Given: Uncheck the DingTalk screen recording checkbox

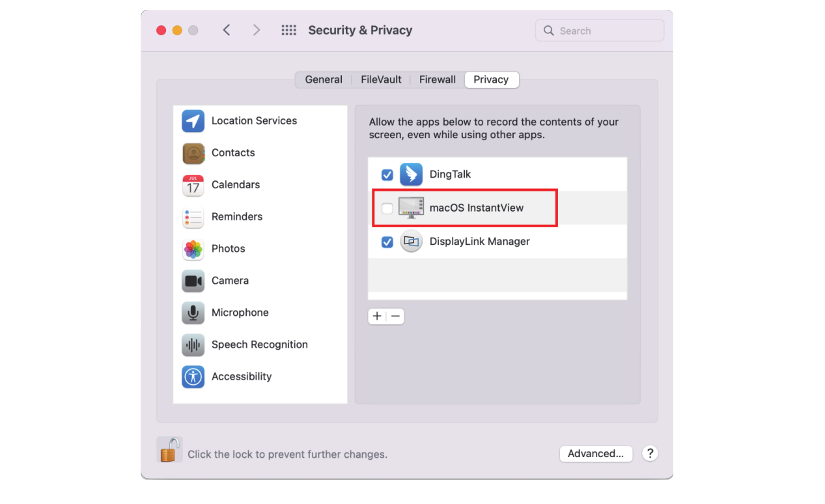Looking at the screenshot, I should (387, 175).
